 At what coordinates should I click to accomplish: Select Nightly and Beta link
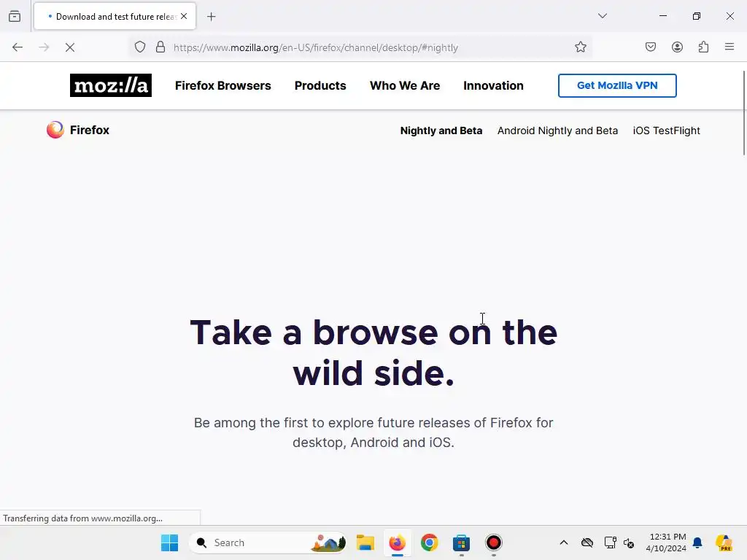click(441, 131)
